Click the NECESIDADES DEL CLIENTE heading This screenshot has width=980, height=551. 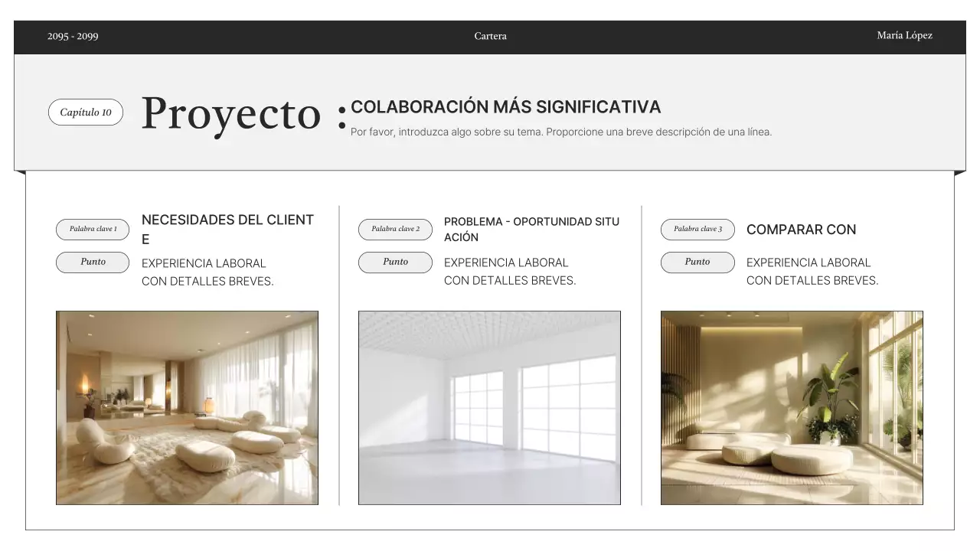(x=227, y=229)
